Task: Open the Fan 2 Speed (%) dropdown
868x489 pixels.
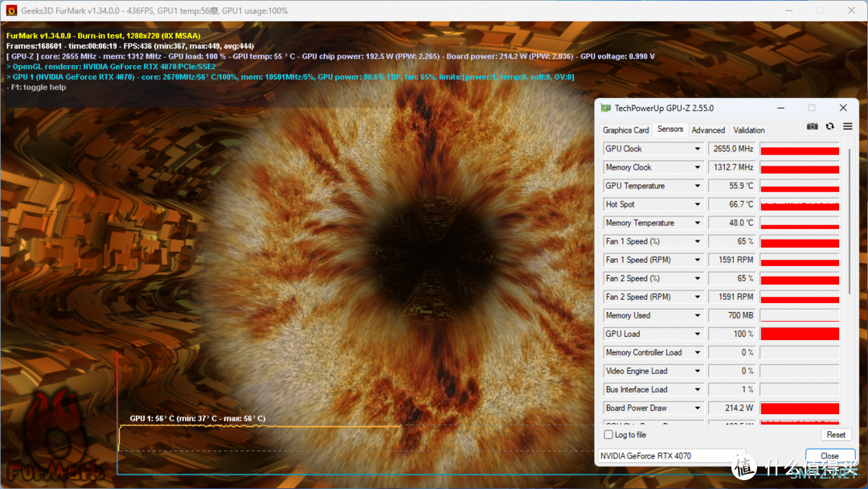Action: click(698, 278)
